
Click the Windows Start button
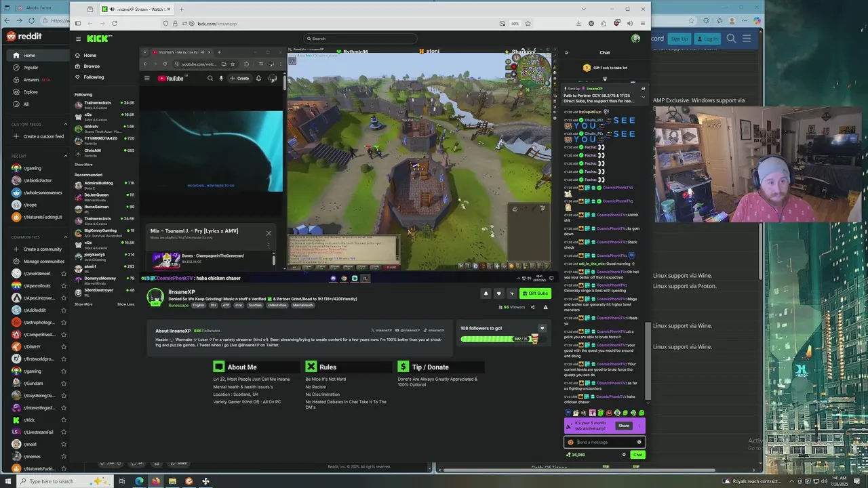click(9, 481)
